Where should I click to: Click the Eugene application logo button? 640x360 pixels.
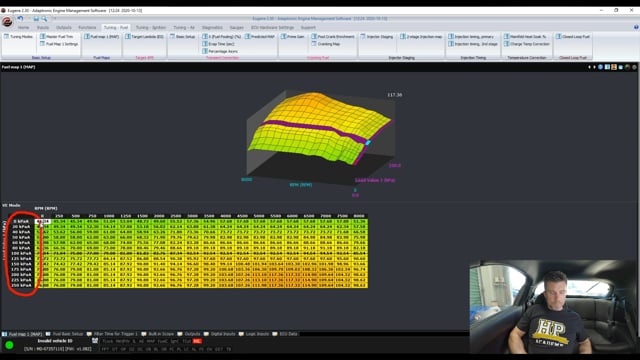pyautogui.click(x=7, y=22)
